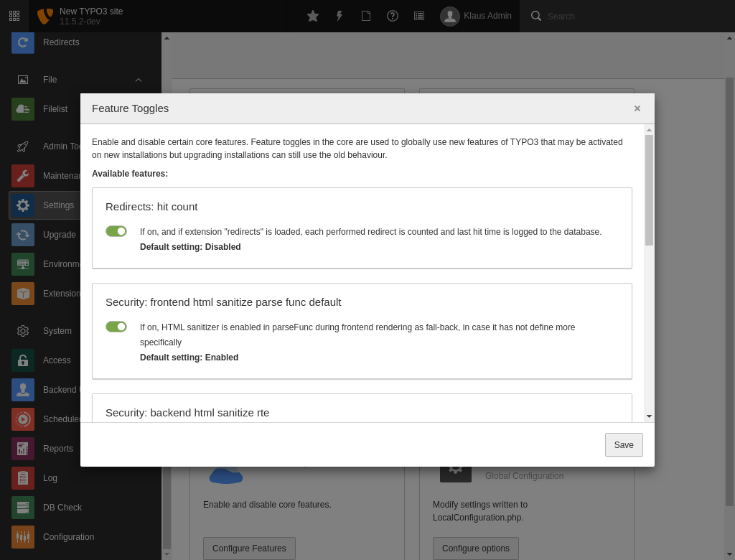Open bookmarks star icon
Screen dimensions: 735x560
(x=313, y=16)
